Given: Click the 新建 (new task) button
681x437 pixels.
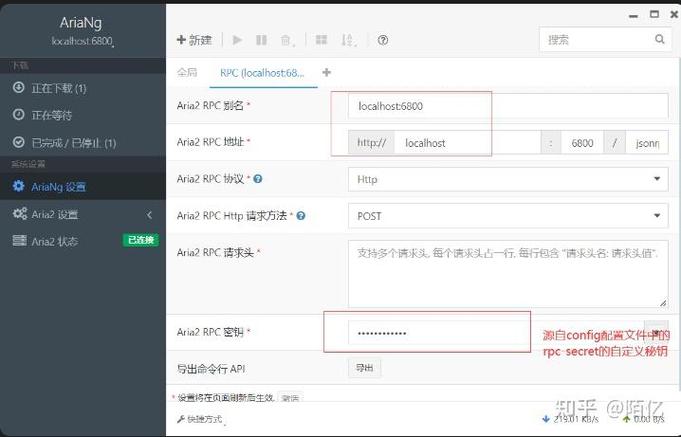Looking at the screenshot, I should point(194,40).
